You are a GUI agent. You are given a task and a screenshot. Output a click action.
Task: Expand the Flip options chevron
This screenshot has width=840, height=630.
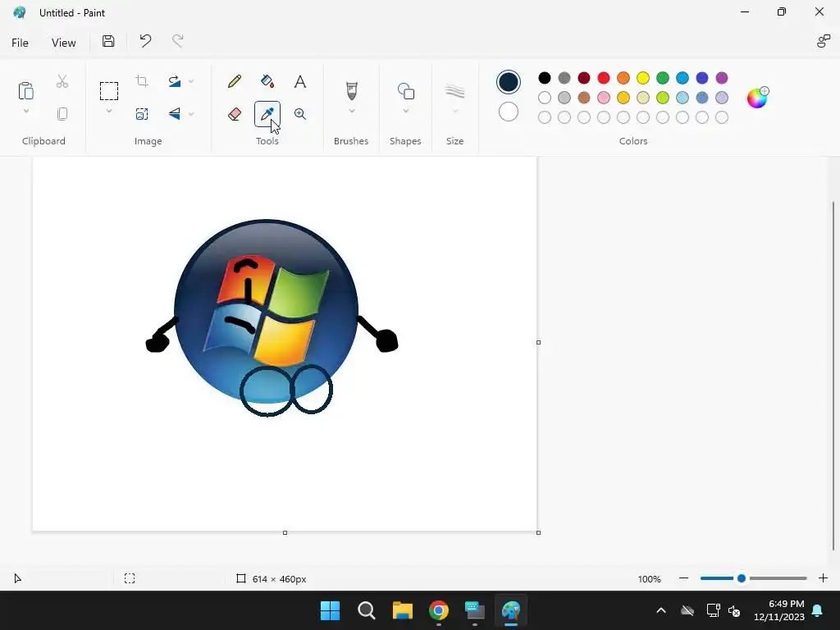pos(191,114)
